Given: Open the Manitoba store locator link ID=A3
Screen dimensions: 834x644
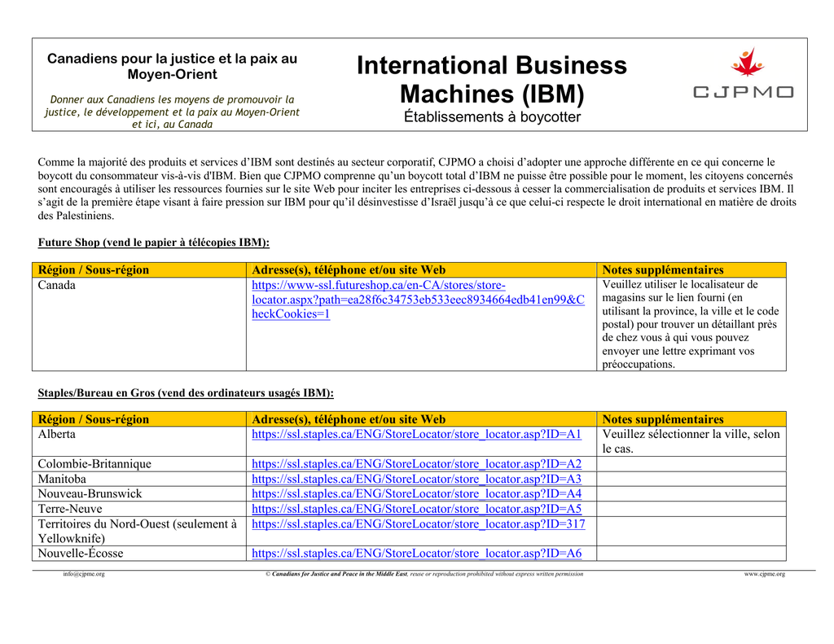Looking at the screenshot, I should tap(416, 479).
